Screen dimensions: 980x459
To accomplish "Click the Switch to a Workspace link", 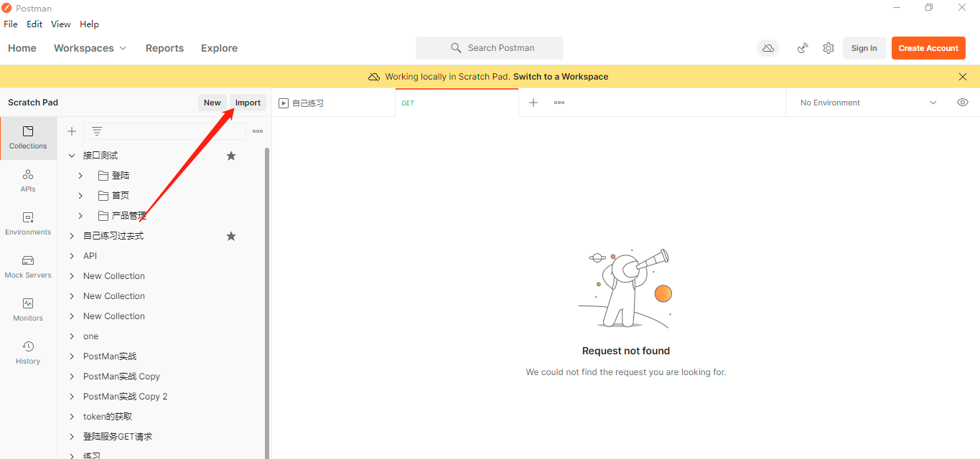I will [x=561, y=77].
